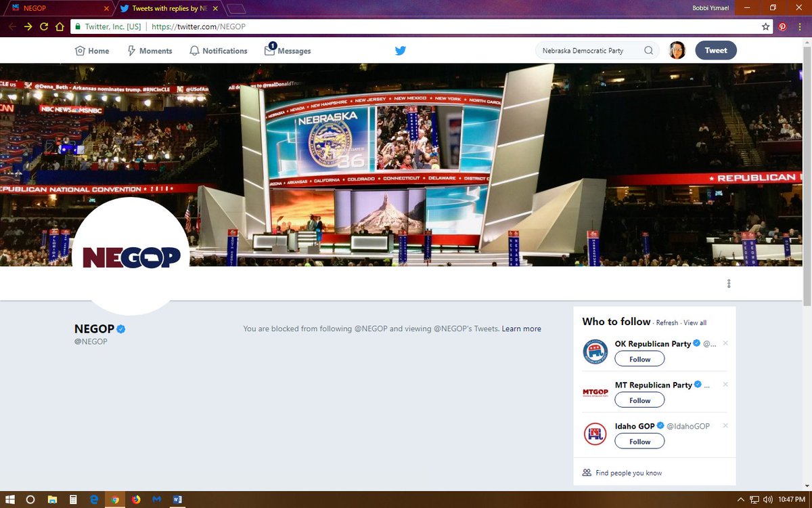Open Calculator from the taskbar

pos(73,499)
